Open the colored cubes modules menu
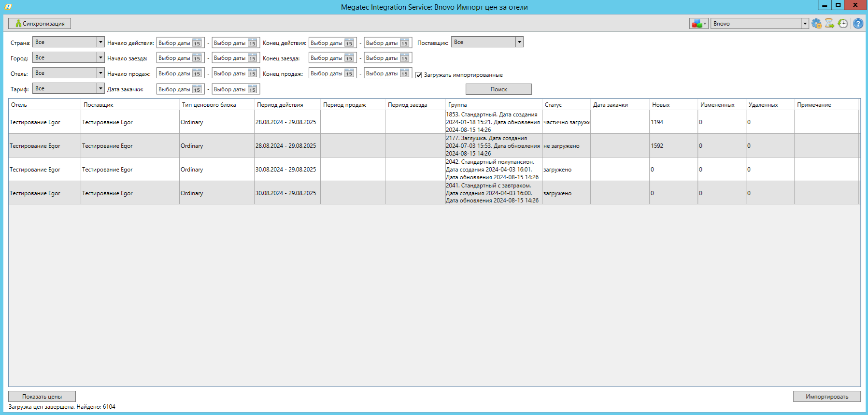 pyautogui.click(x=698, y=23)
